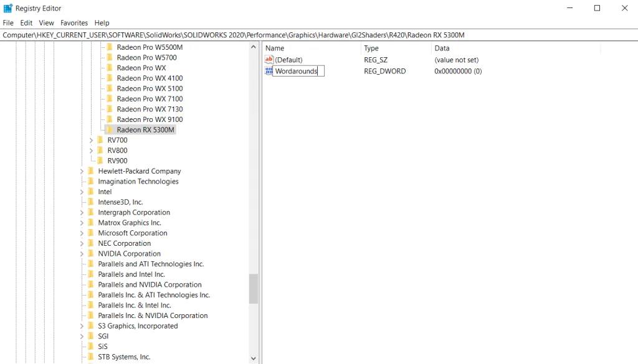This screenshot has height=364, width=638.
Task: Open the View menu
Action: [x=46, y=23]
